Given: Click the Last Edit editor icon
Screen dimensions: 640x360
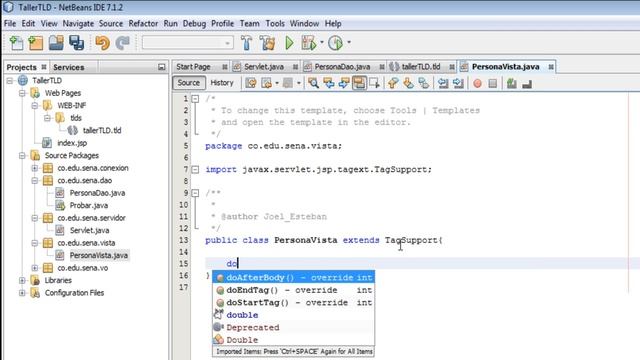Looking at the screenshot, I should click(251, 83).
